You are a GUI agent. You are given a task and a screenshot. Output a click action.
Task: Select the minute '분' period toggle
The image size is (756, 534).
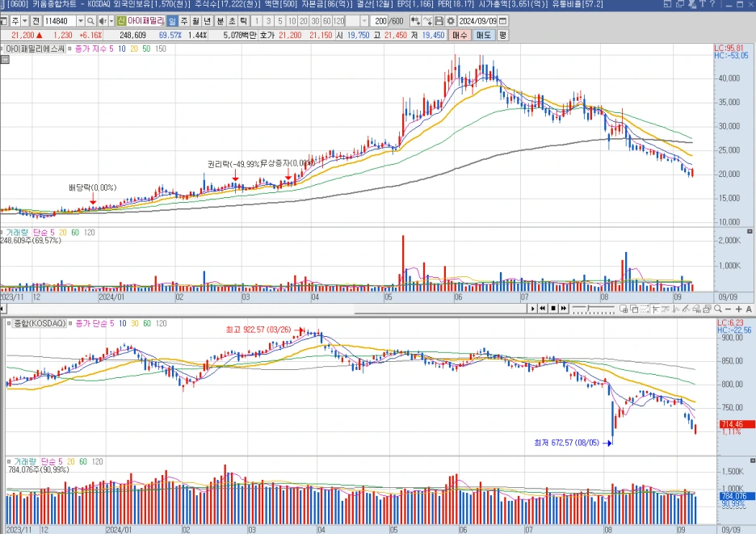point(220,21)
